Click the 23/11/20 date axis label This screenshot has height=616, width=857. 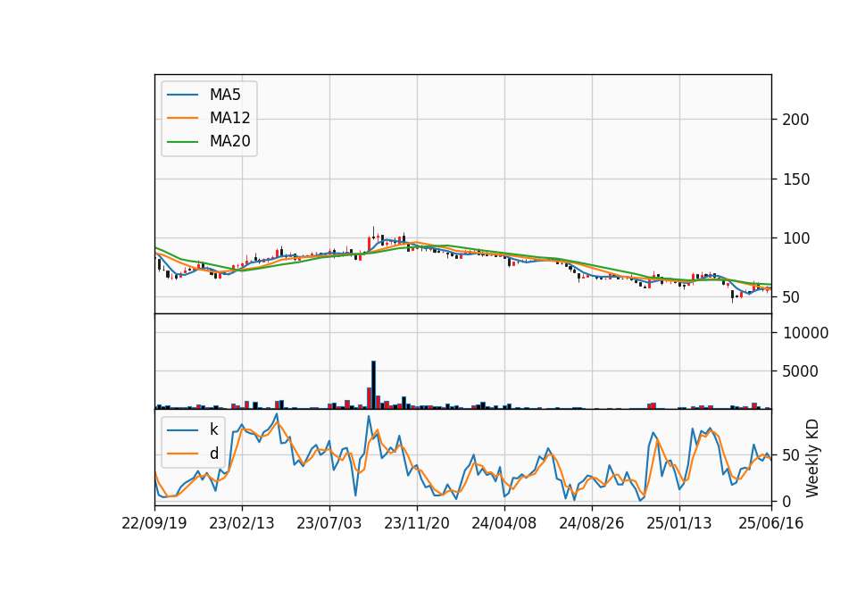417,523
